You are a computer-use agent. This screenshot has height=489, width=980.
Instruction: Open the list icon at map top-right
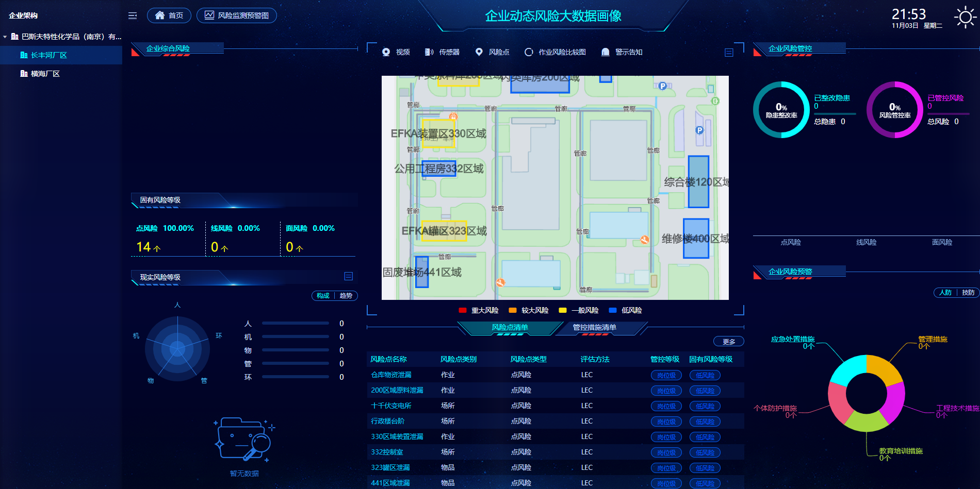click(729, 53)
